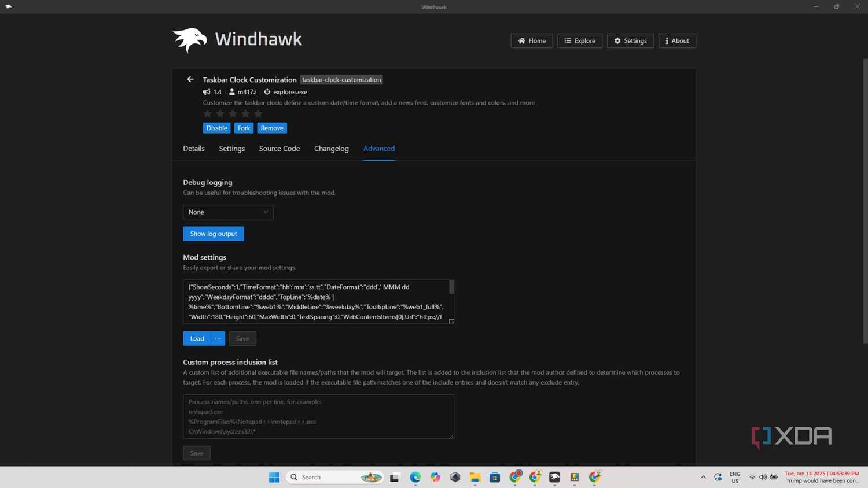This screenshot has width=868, height=488.
Task: Rate the mod one star
Action: click(x=207, y=114)
